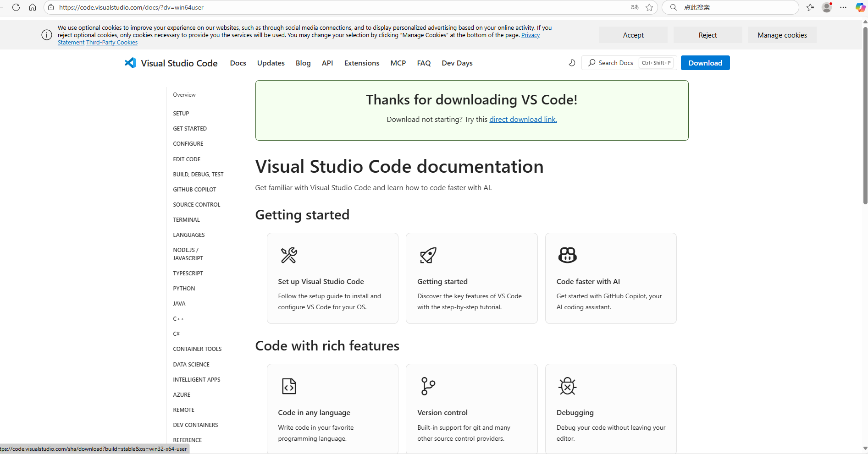868x454 pixels.
Task: Click the code file icon
Action: pos(289,386)
